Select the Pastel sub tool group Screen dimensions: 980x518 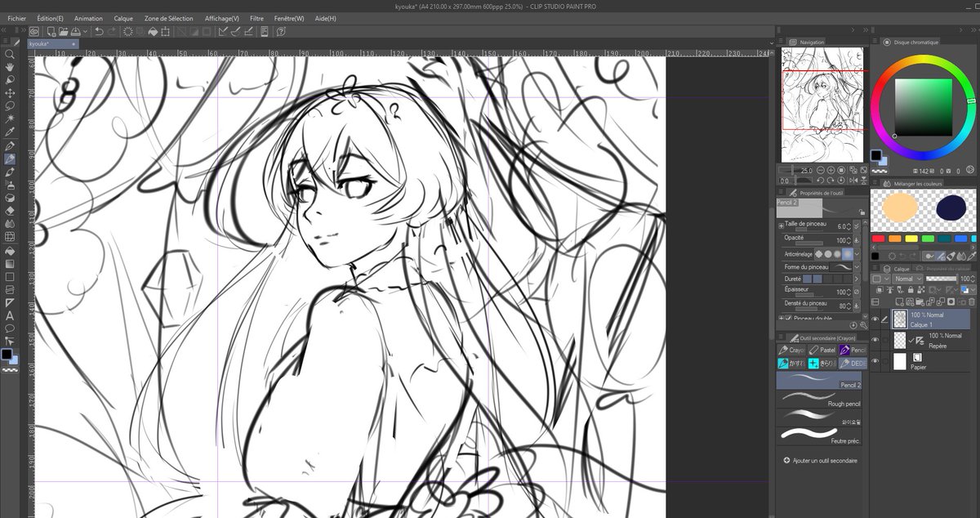(x=822, y=350)
